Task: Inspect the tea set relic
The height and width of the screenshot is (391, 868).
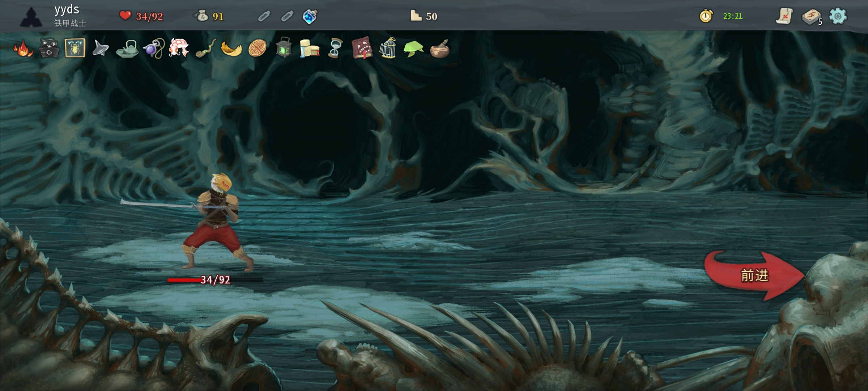Action: click(x=127, y=49)
